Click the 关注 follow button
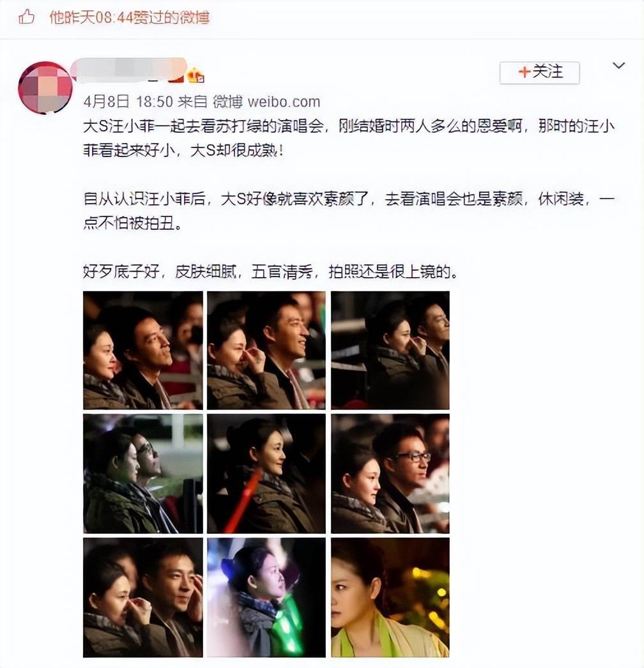The width and height of the screenshot is (644, 668). 540,72
